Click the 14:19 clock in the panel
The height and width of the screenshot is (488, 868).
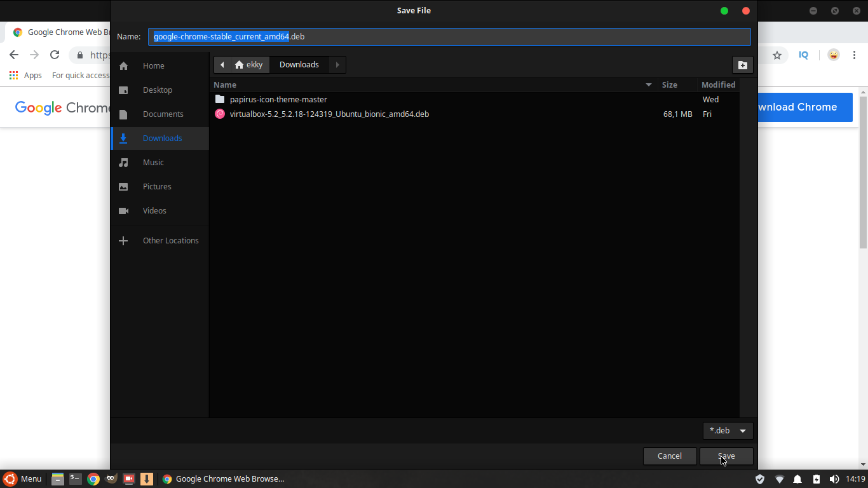(856, 479)
